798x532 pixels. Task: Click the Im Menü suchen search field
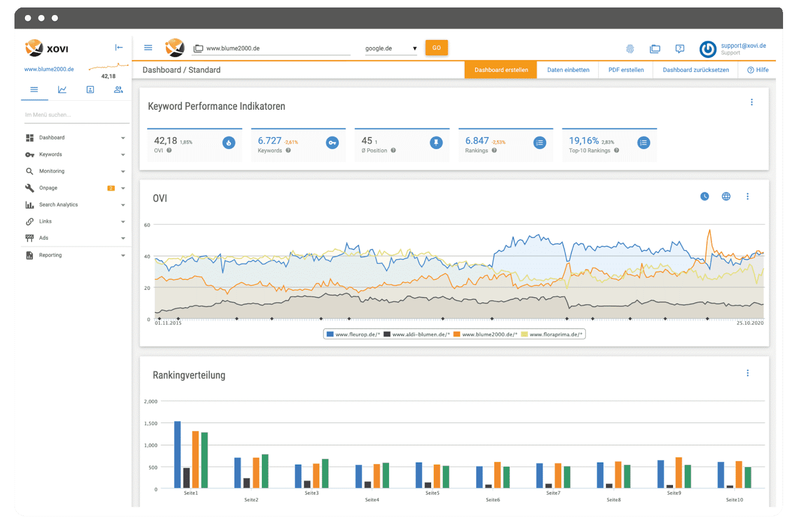(x=77, y=115)
